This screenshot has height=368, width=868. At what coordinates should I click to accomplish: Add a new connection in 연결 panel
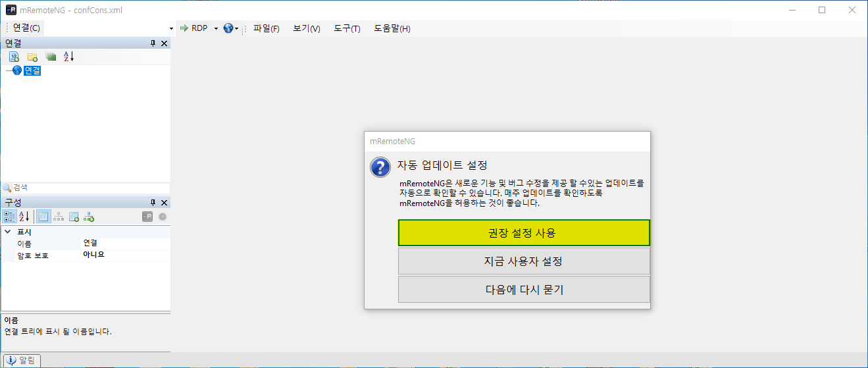(14, 57)
